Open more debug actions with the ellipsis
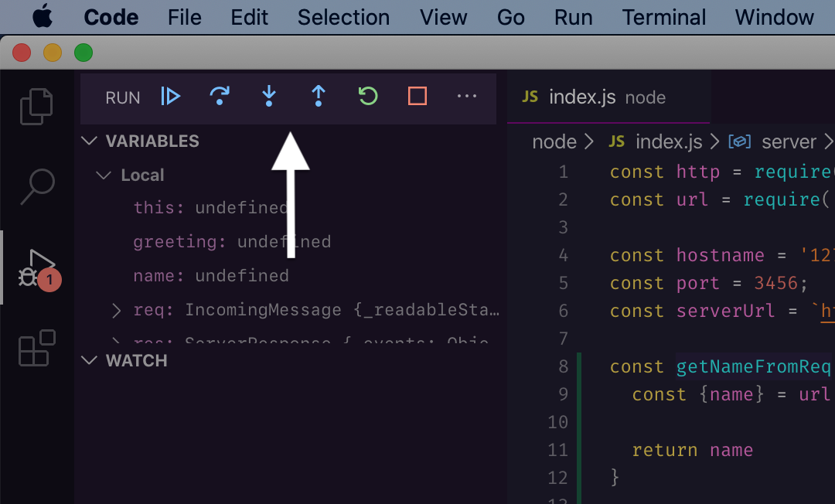835x504 pixels. point(466,96)
